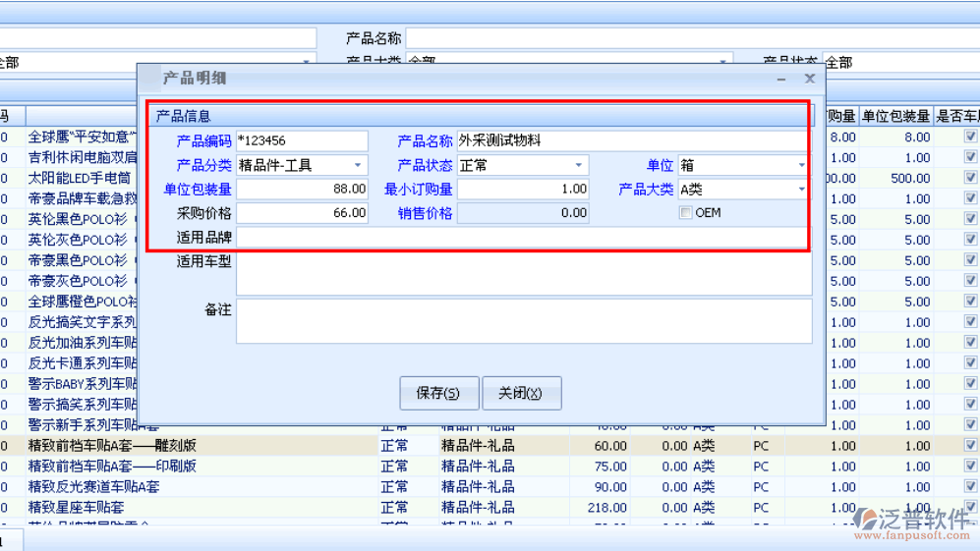Click the 产品编码 input field
The width and height of the screenshot is (980, 551).
pyautogui.click(x=302, y=141)
